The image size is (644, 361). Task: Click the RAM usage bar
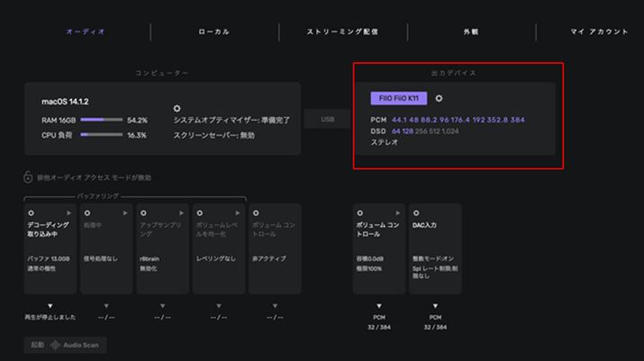[101, 120]
